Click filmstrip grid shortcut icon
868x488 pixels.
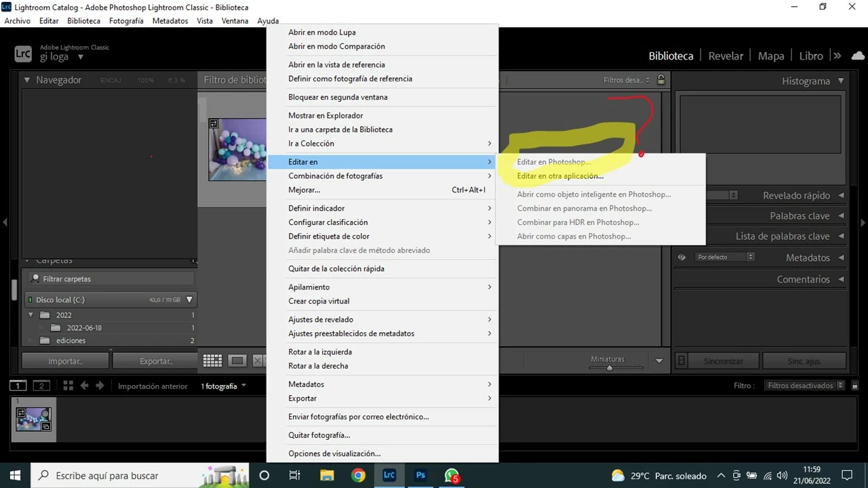(68, 386)
